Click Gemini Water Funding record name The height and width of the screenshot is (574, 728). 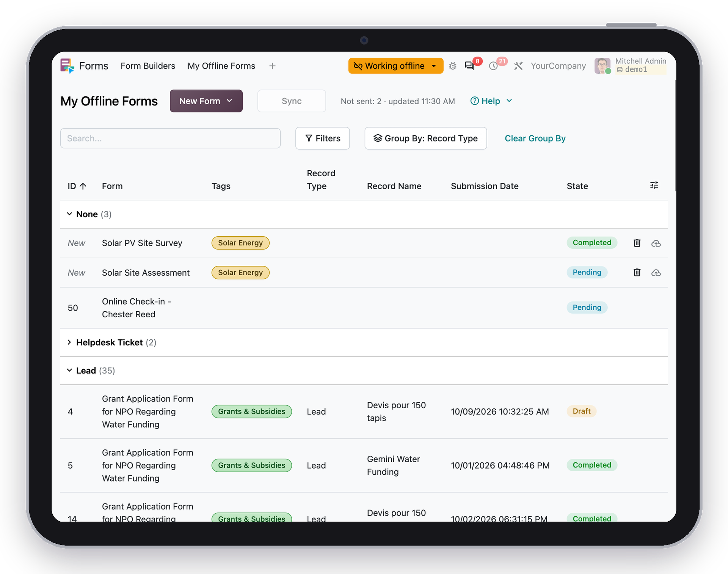point(393,465)
